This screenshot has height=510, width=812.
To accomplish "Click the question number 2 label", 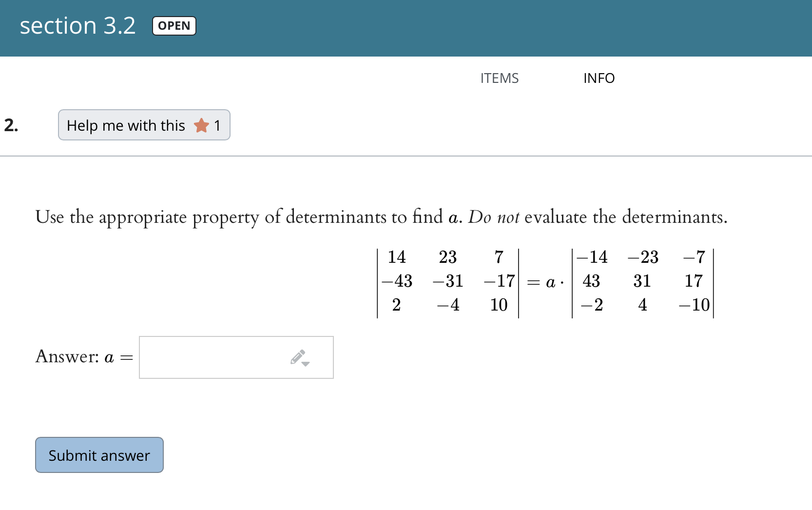I will coord(11,125).
